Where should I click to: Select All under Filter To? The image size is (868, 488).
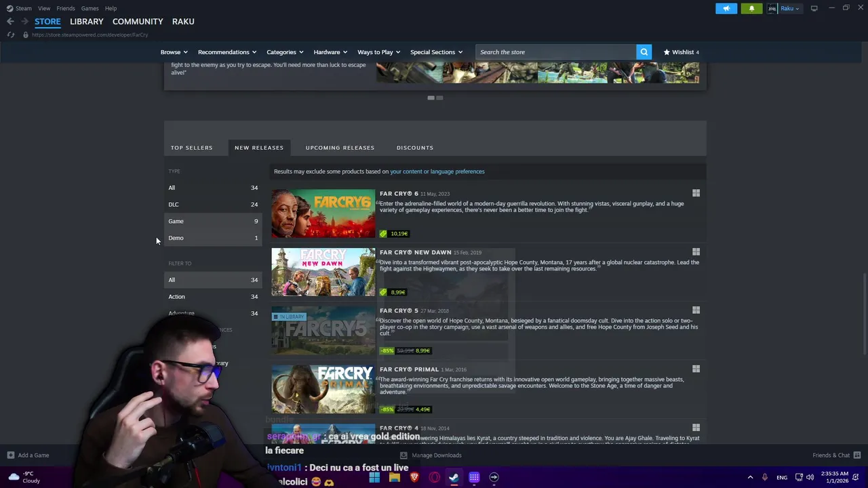click(x=213, y=280)
